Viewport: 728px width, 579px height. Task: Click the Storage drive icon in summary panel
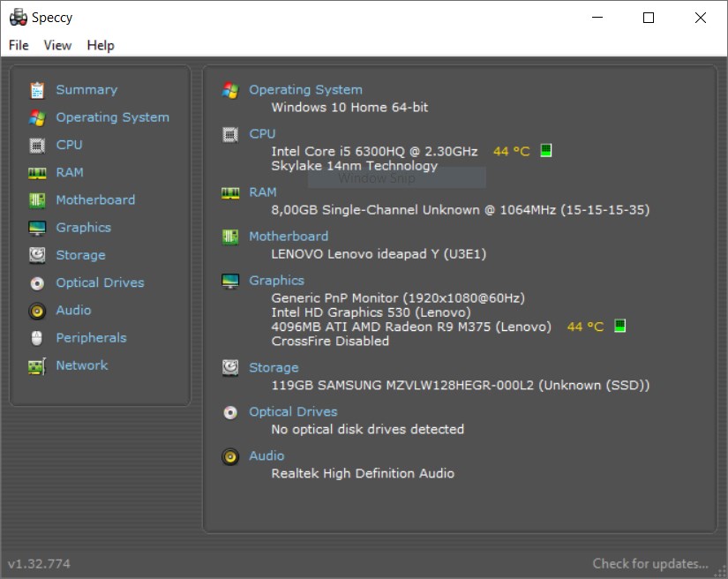230,368
